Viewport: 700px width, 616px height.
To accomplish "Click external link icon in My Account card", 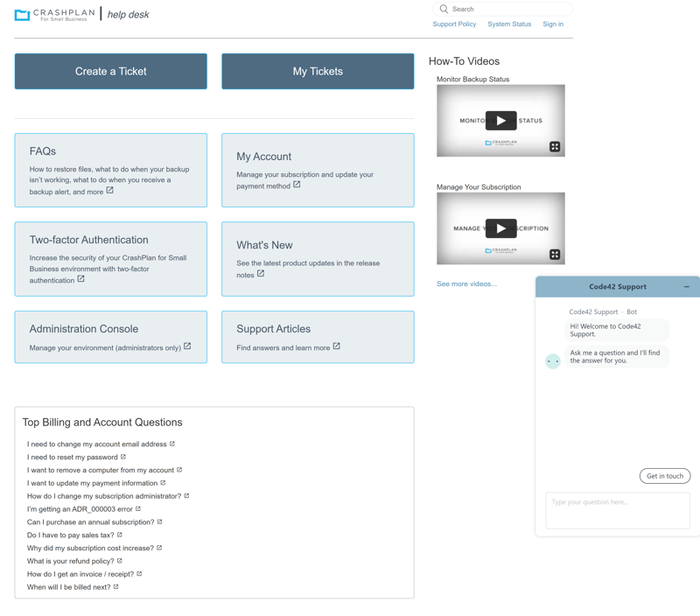I will coord(297,185).
